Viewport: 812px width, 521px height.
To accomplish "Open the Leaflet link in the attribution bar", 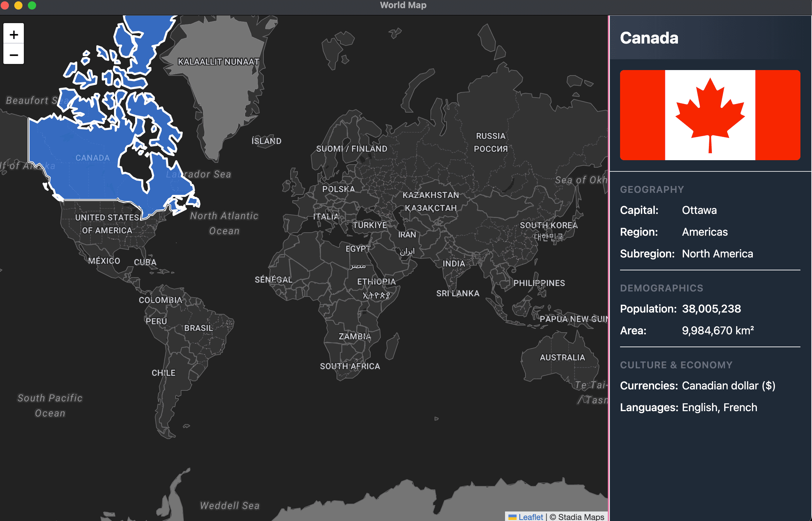I will coord(530,517).
